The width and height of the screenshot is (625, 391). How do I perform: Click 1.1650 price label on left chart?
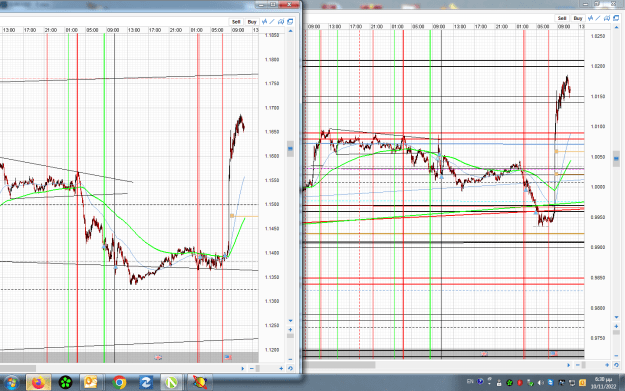271,132
